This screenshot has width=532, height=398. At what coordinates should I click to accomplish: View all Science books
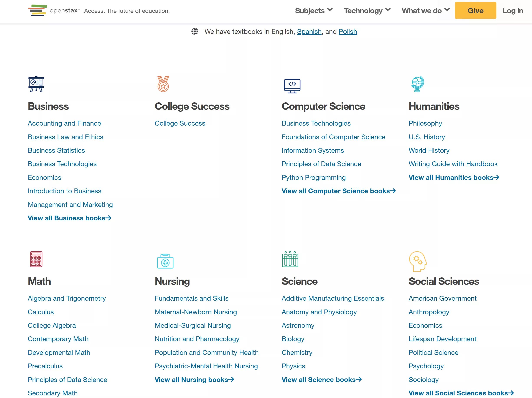point(321,380)
